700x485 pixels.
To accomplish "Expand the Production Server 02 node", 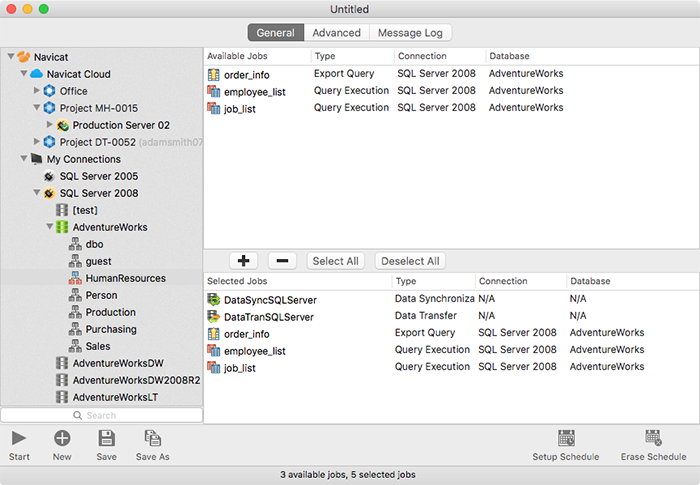I will [50, 124].
